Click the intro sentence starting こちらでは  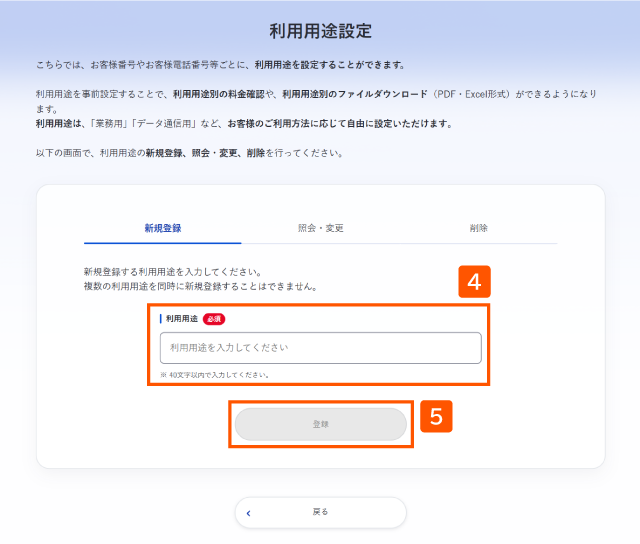click(x=220, y=65)
